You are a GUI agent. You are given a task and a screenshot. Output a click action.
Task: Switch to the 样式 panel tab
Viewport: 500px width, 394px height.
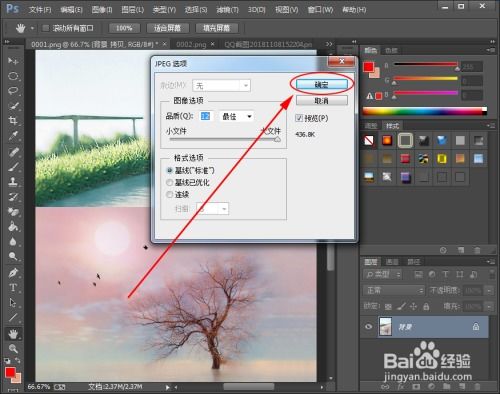[x=392, y=126]
